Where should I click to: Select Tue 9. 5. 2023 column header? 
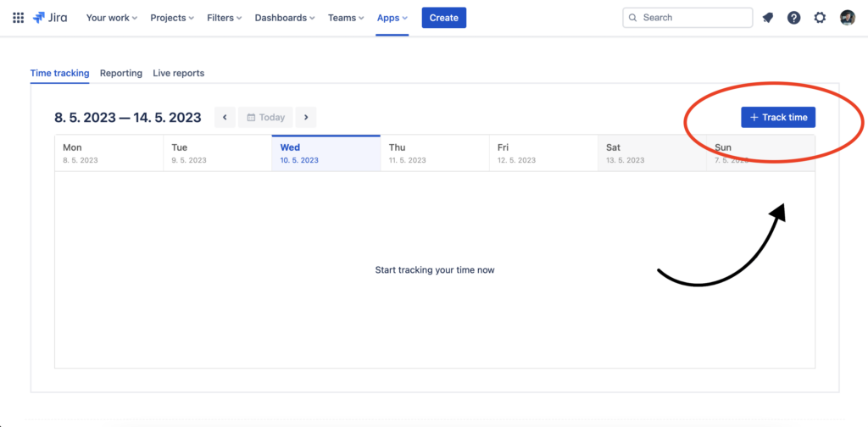pos(218,153)
